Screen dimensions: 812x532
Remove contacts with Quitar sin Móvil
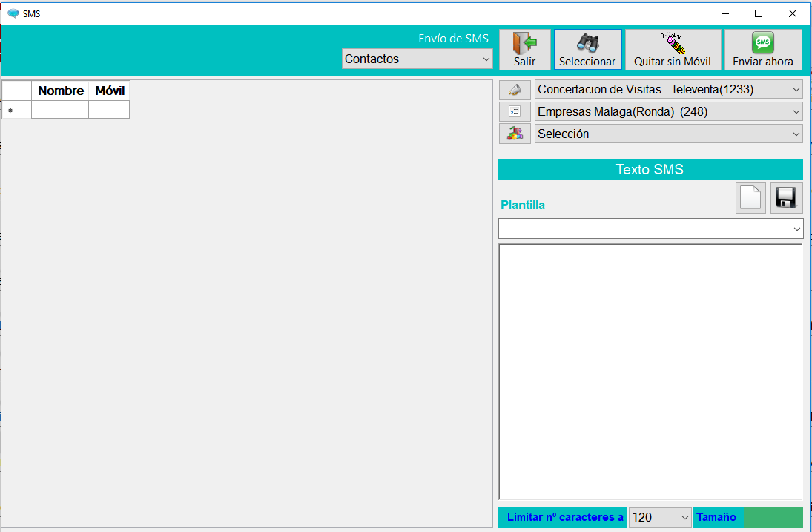(x=673, y=50)
